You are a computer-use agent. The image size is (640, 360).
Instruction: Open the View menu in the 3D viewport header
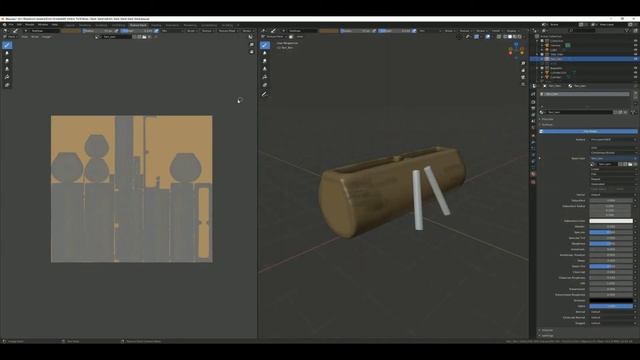click(x=300, y=37)
